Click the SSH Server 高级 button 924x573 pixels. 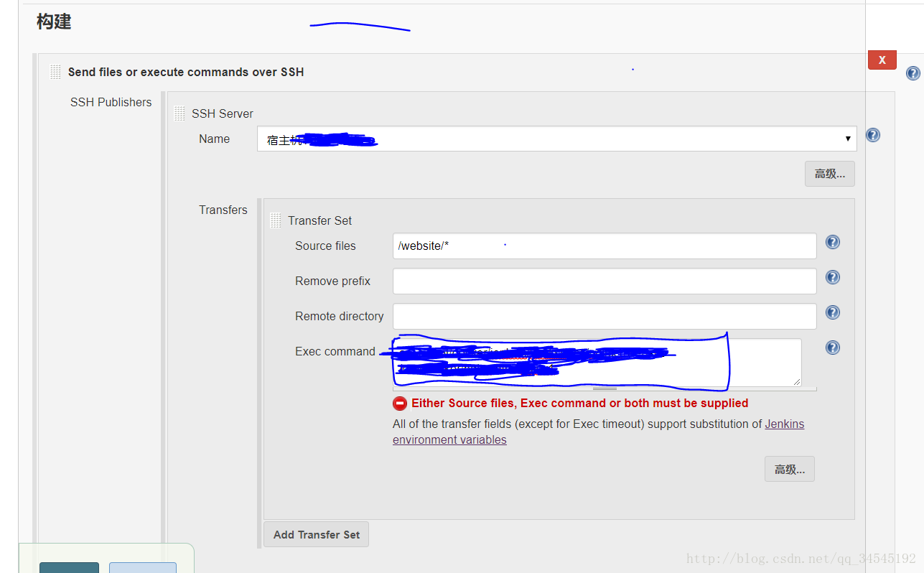point(829,174)
